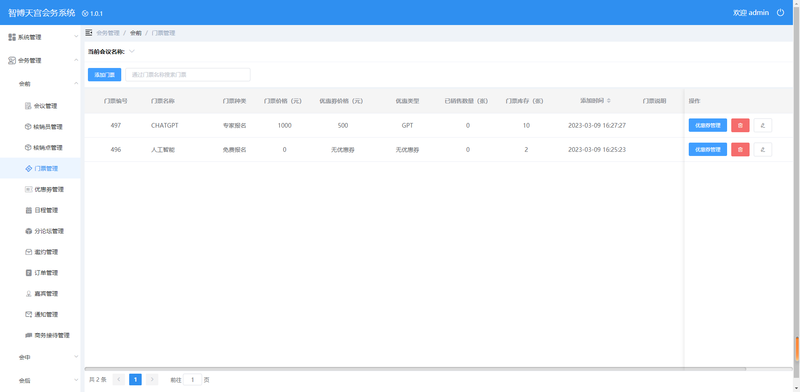Screen dimensions: 800x392
Task: Expand the 系统管理 menu chevron
Action: [76, 37]
